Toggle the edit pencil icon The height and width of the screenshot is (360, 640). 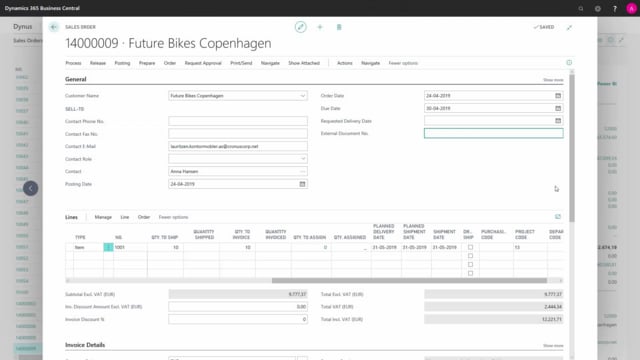click(300, 27)
